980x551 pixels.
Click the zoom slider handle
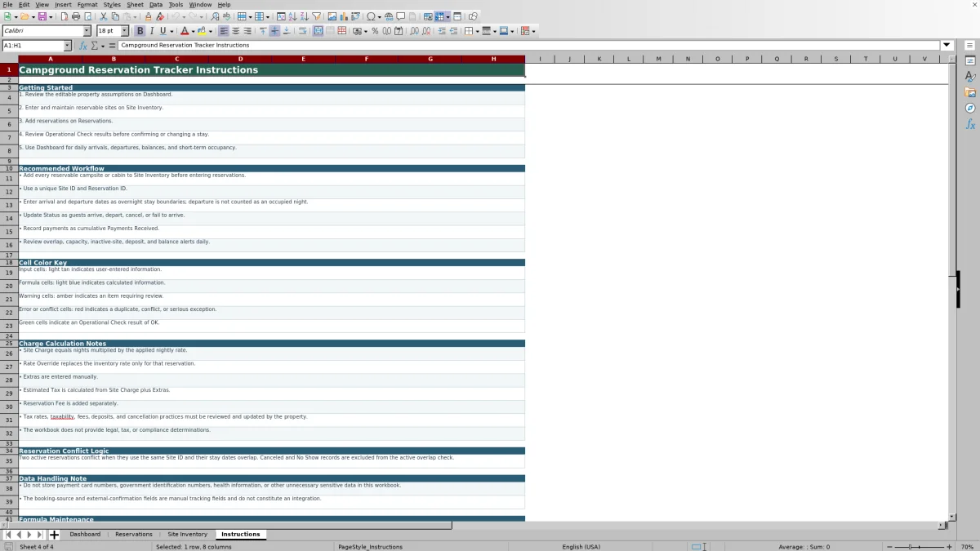pos(910,546)
